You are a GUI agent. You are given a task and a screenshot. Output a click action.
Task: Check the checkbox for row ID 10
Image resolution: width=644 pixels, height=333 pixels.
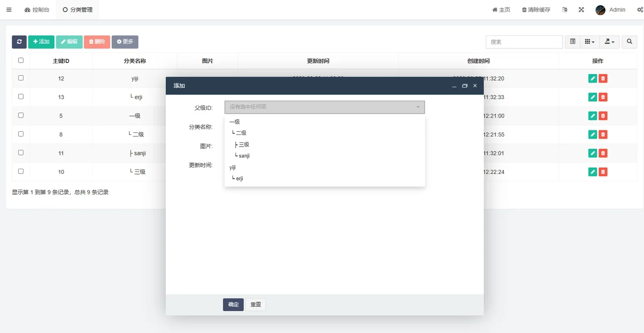21,172
